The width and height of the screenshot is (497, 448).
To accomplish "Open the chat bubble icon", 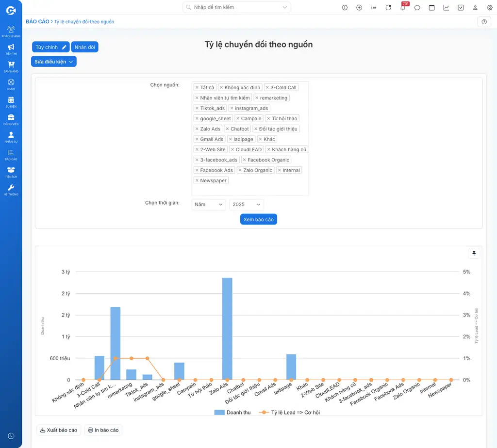I will [417, 8].
